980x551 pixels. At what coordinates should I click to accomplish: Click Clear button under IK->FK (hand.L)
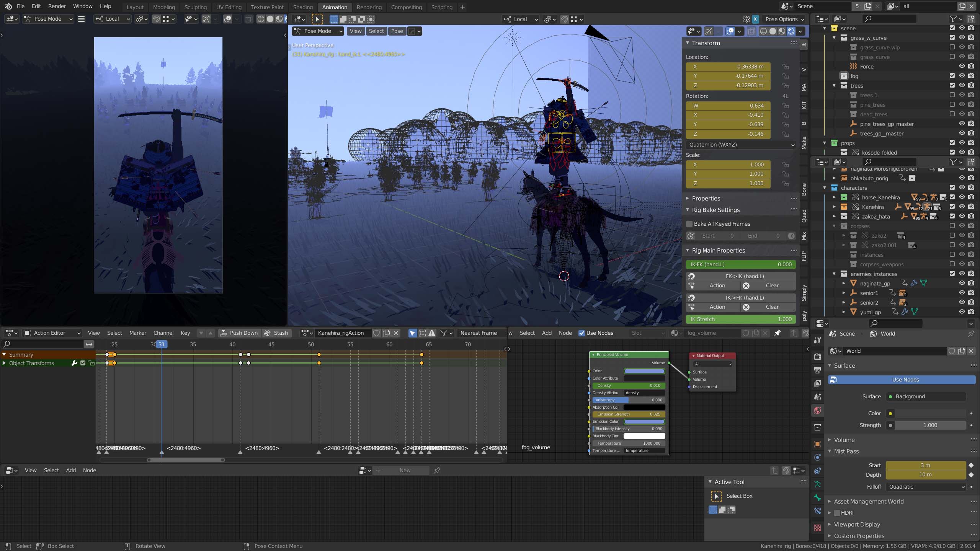click(x=769, y=307)
